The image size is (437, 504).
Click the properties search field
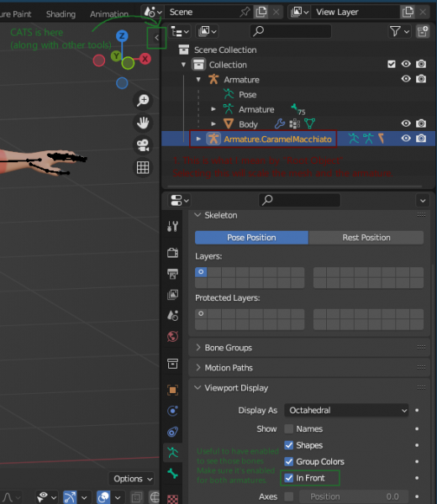coord(300,200)
